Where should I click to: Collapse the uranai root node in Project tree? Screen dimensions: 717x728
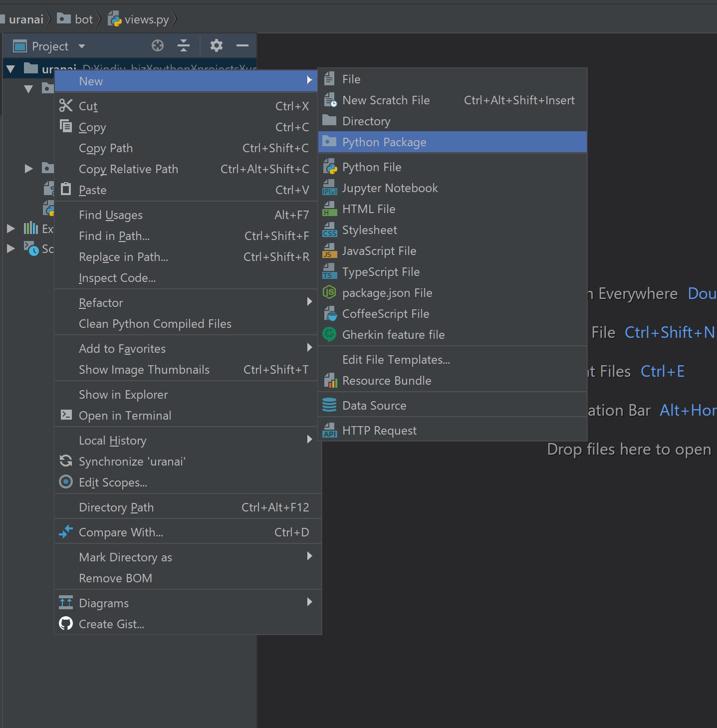click(x=10, y=69)
